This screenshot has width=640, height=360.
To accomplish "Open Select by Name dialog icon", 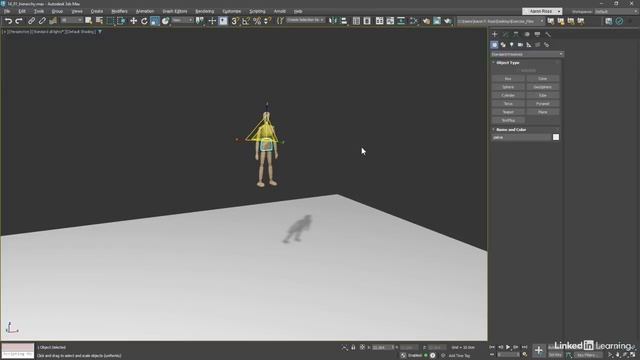I will (99, 21).
